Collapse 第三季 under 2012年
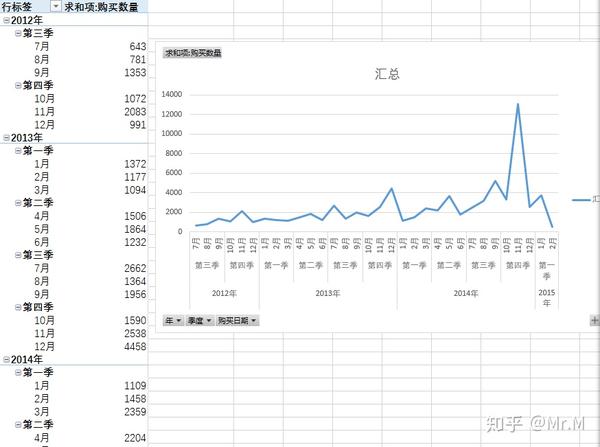The width and height of the screenshot is (600, 447). tap(18, 33)
